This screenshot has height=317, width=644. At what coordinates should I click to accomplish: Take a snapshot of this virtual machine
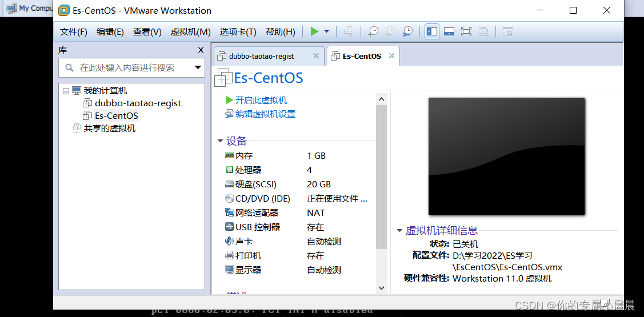(373, 31)
